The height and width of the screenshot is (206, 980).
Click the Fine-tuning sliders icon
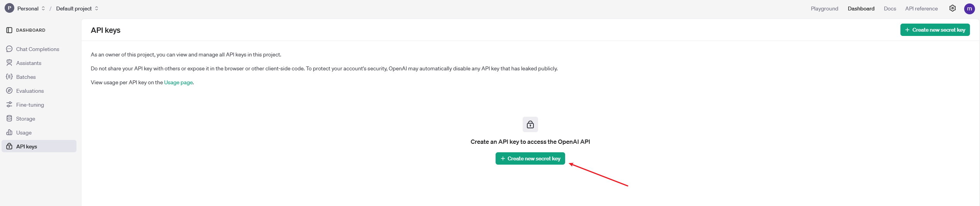pyautogui.click(x=9, y=105)
